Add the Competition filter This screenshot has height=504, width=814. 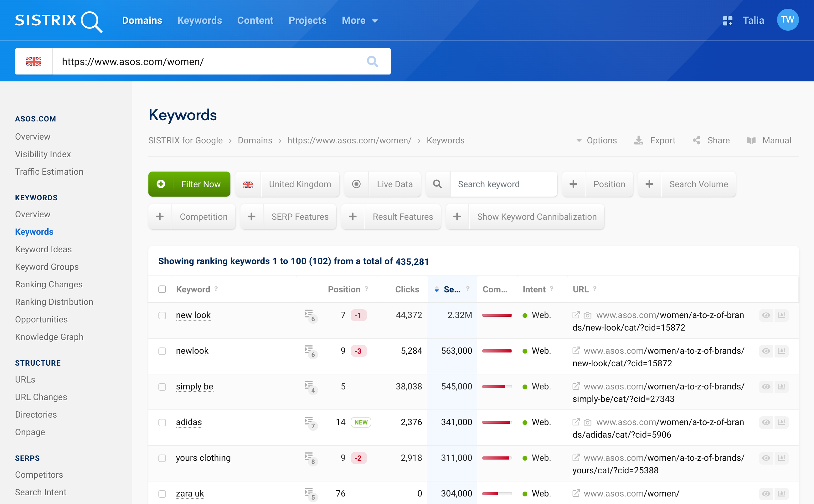[x=192, y=217]
